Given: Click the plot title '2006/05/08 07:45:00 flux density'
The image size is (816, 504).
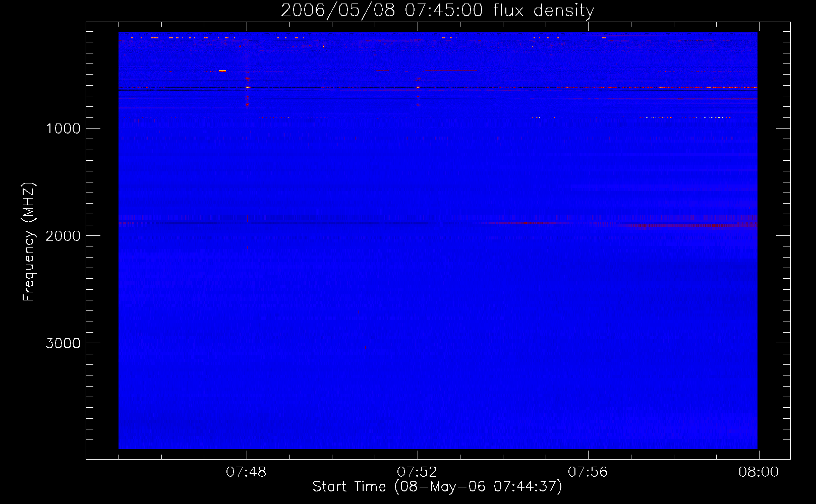Looking at the screenshot, I should tap(437, 11).
